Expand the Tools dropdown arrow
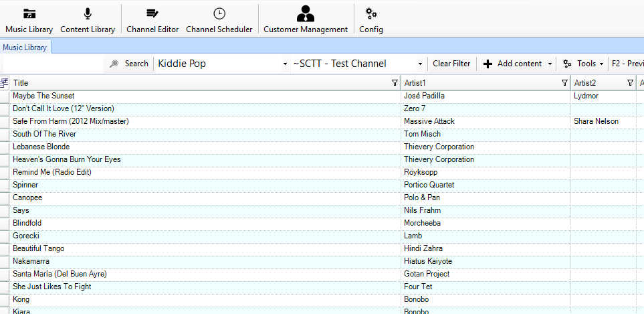 pos(602,64)
